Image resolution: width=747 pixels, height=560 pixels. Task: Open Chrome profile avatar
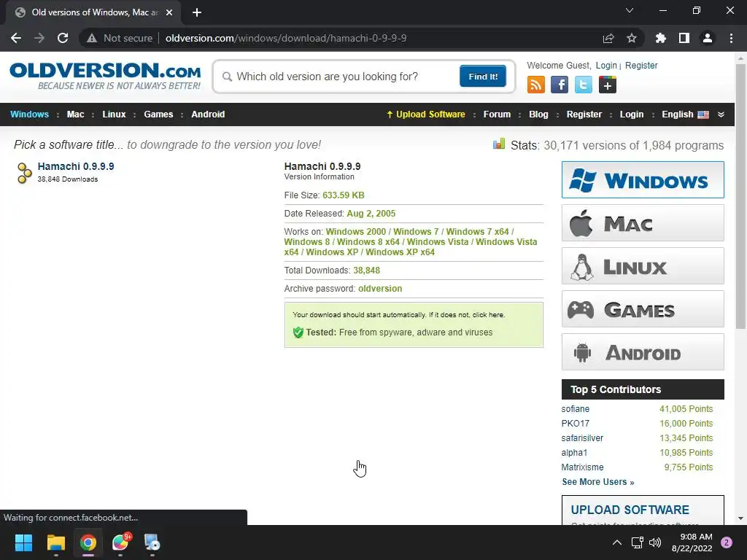point(708,38)
